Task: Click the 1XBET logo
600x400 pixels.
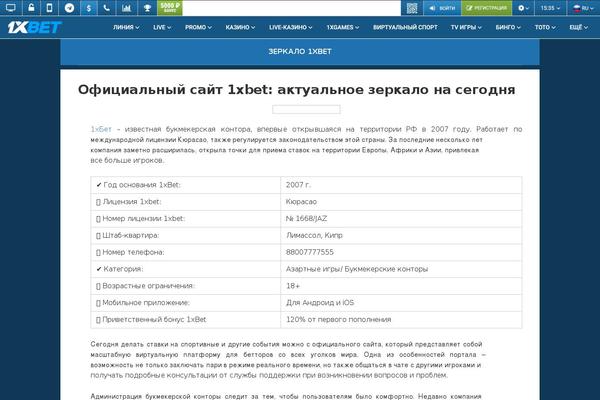Action: (34, 27)
